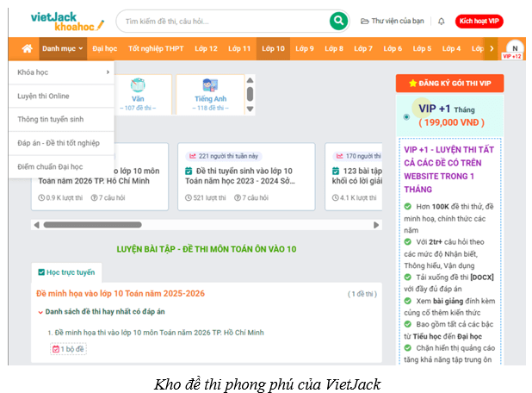Image resolution: width=532 pixels, height=393 pixels.
Task: Click the question icon beside 7 câu hỏi in 521 card
Action: (238, 197)
